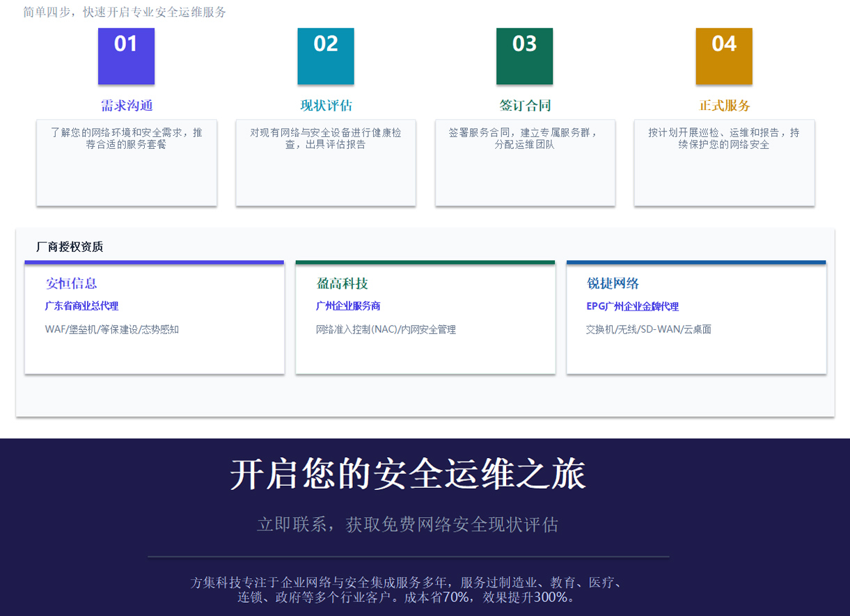Click 网络准入控制(NAC)/内网安全管理 text

point(386,329)
